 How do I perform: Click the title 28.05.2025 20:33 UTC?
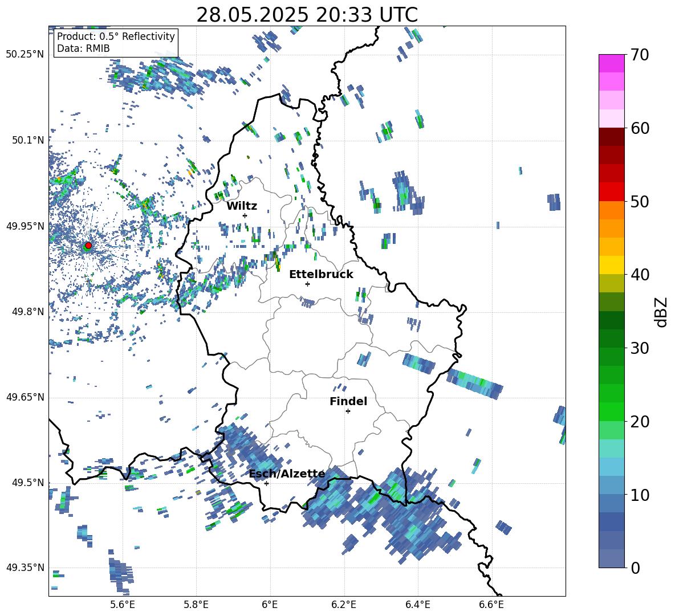(x=307, y=15)
